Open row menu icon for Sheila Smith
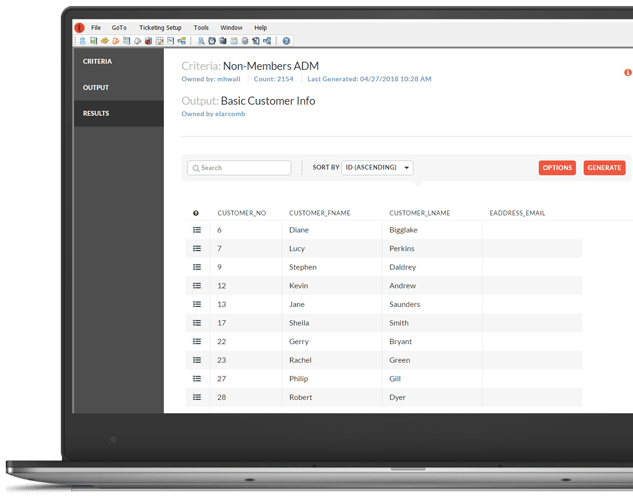The height and width of the screenshot is (496, 633). [x=197, y=322]
